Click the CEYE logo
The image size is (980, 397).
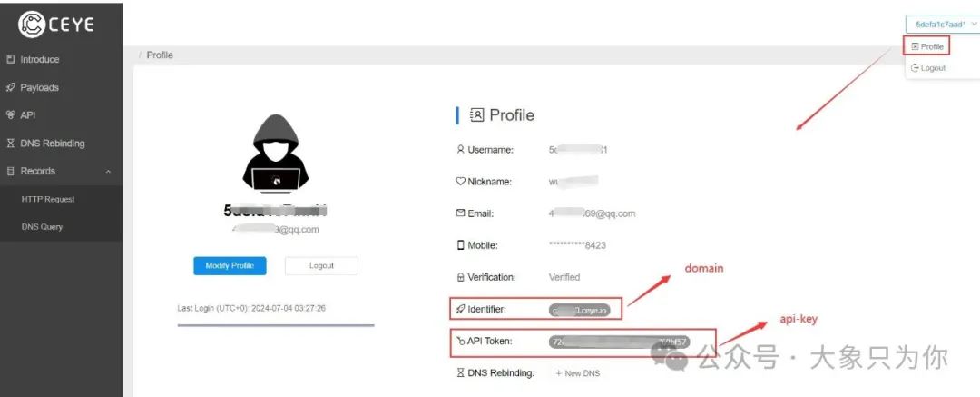(x=56, y=24)
